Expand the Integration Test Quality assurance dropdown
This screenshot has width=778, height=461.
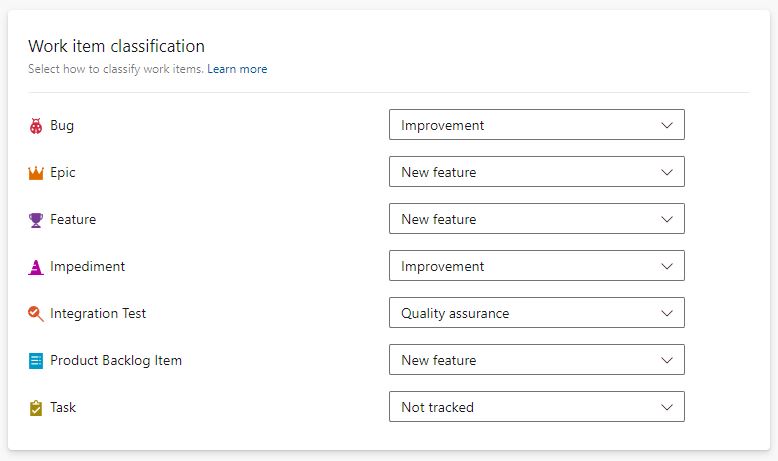[x=536, y=313]
